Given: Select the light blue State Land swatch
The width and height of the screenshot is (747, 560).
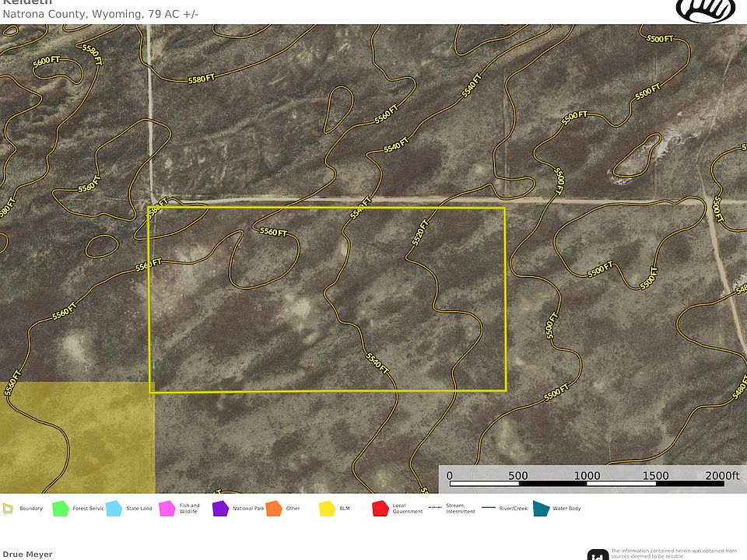Looking at the screenshot, I should (114, 509).
